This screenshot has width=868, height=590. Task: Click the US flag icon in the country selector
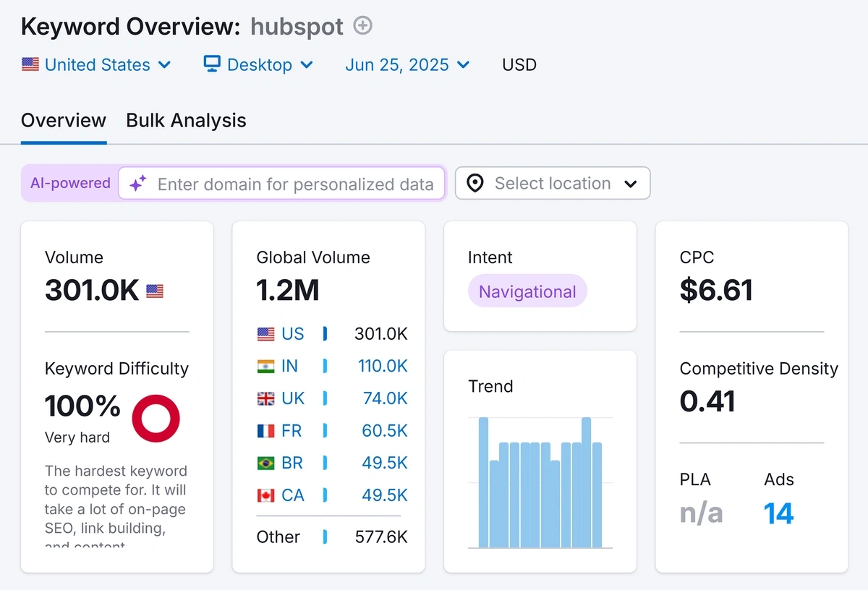tap(30, 64)
